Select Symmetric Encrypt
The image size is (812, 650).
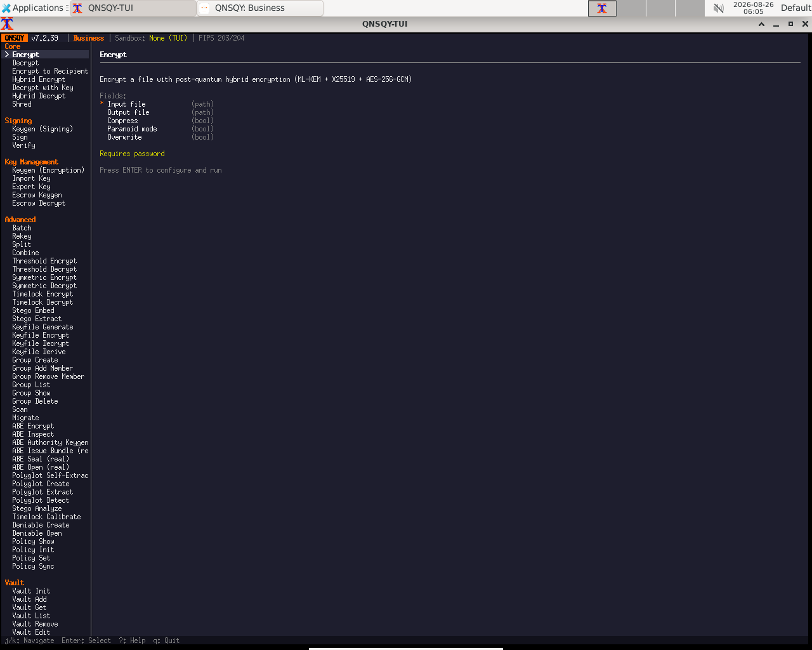pos(44,277)
